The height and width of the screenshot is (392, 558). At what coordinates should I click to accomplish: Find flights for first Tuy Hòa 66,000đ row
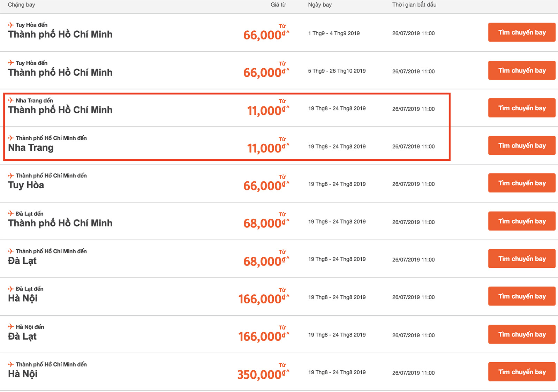coord(522,32)
